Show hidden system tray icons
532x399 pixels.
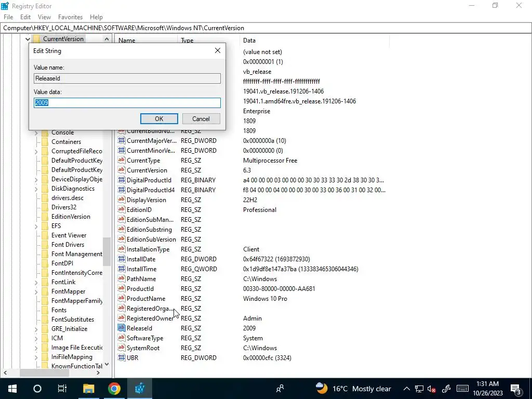(406, 389)
